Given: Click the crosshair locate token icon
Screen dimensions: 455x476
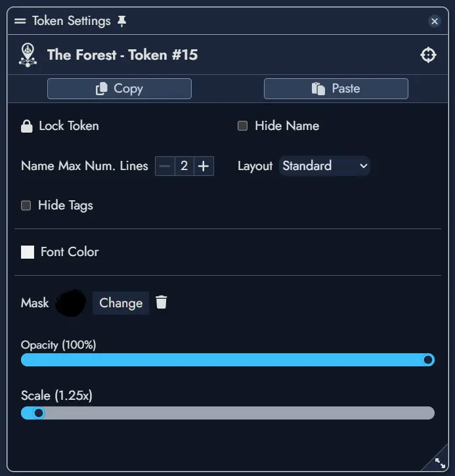Looking at the screenshot, I should pyautogui.click(x=428, y=55).
